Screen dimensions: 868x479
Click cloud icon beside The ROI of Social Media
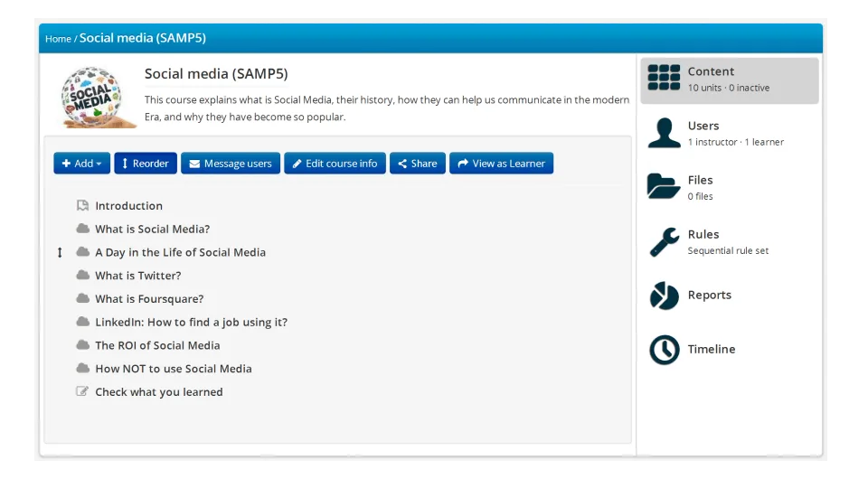(x=82, y=344)
